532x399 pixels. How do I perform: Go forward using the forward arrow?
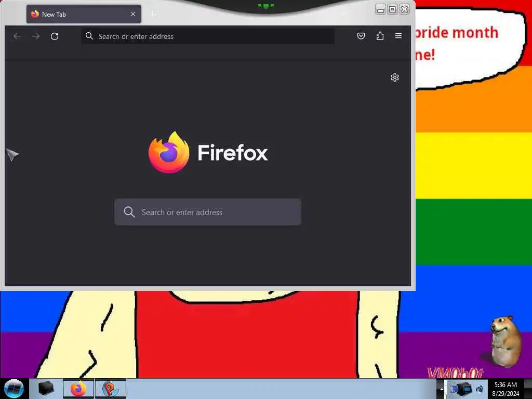(x=36, y=36)
